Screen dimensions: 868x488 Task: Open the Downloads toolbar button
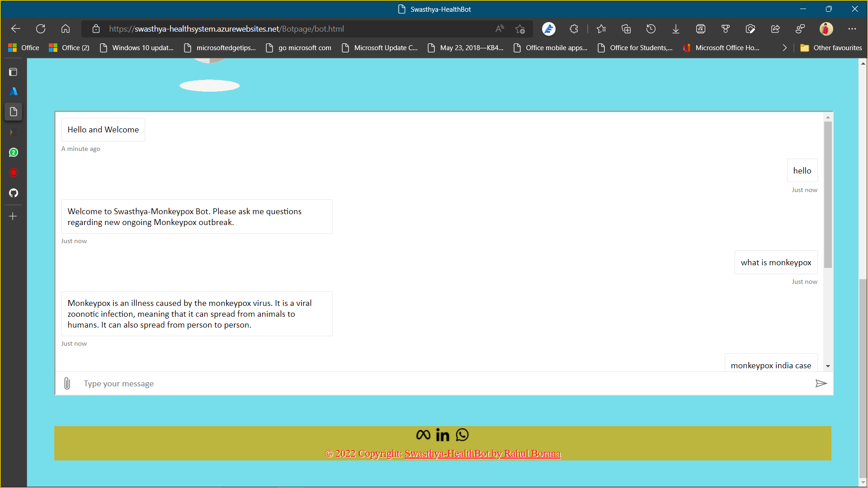[675, 29]
